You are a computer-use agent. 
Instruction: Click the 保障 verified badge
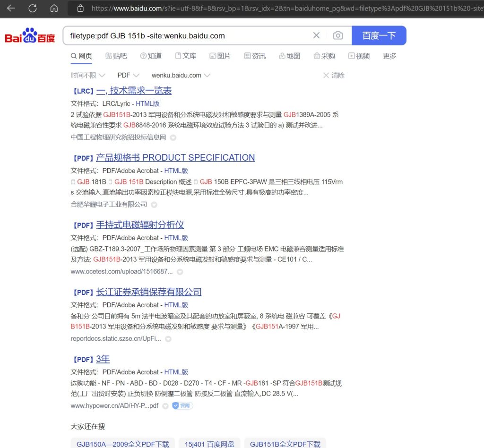coord(182,405)
